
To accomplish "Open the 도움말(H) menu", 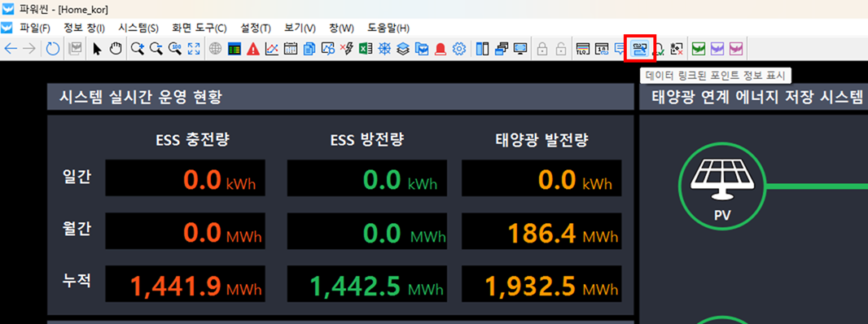I will (388, 28).
